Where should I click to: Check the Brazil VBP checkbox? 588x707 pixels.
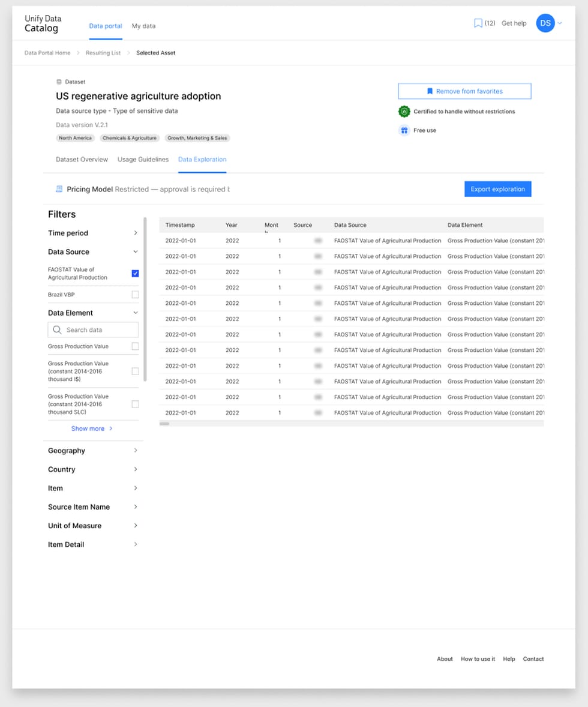[x=135, y=295]
